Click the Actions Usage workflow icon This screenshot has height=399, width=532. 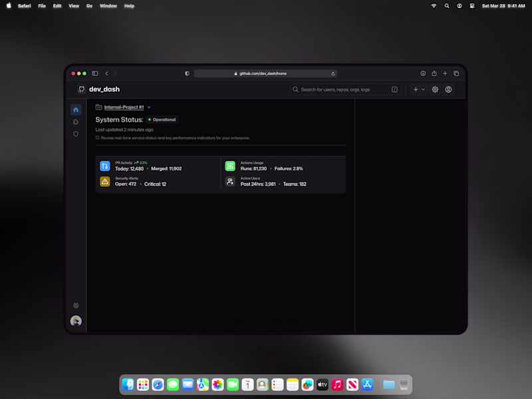[230, 166]
